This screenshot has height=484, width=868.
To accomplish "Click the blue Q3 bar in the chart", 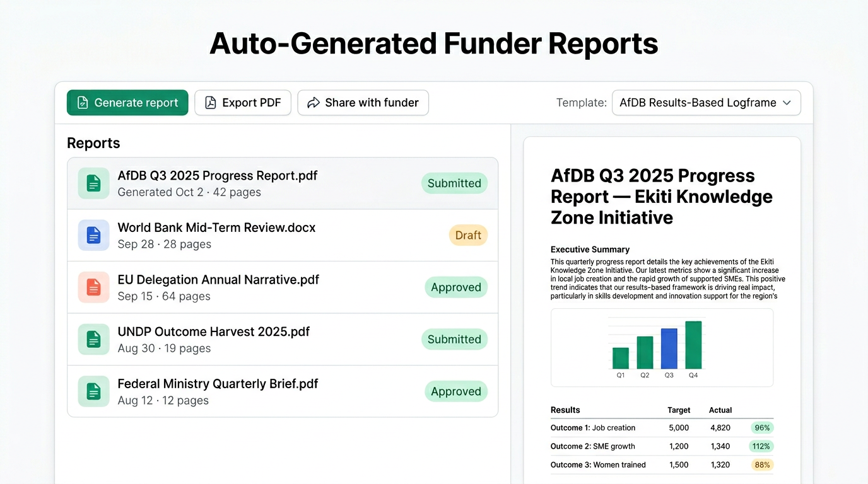I will [x=669, y=349].
